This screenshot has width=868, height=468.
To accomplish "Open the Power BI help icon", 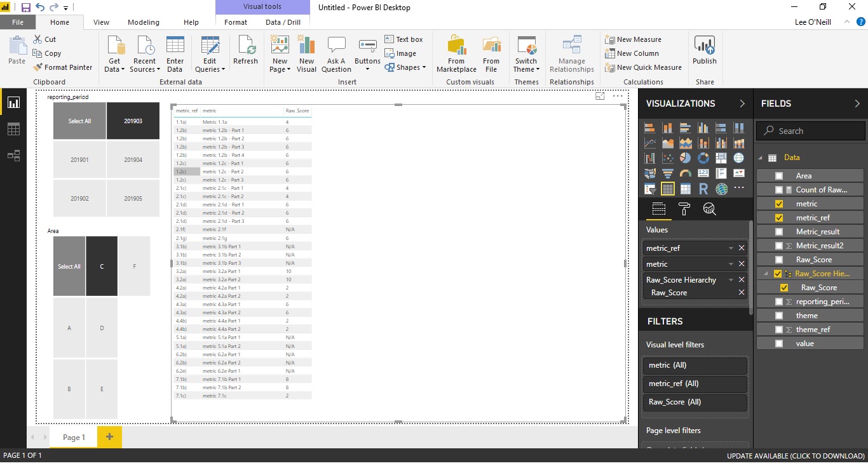I will click(x=861, y=22).
